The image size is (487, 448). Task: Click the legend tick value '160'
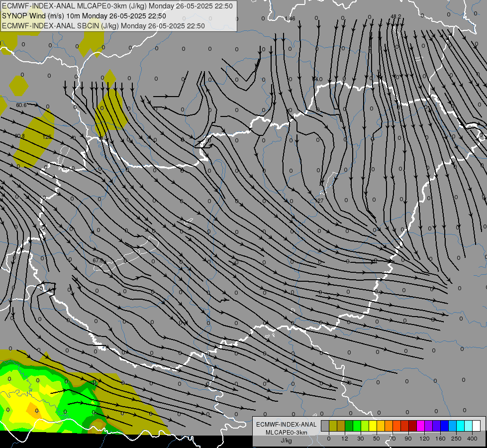click(440, 439)
